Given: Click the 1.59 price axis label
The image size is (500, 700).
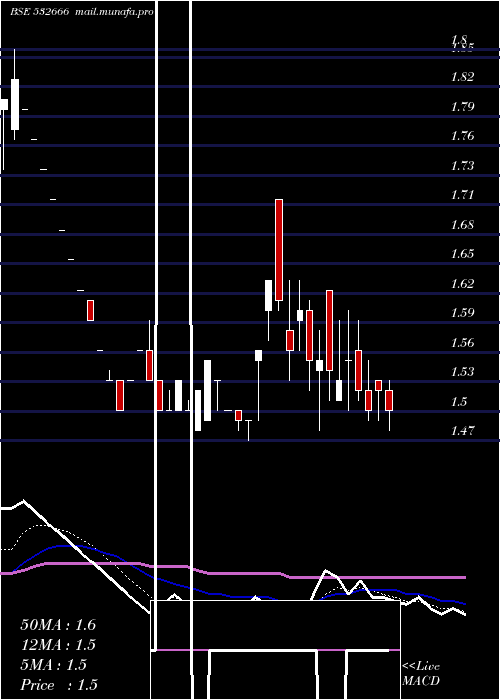Looking at the screenshot, I should pyautogui.click(x=462, y=312).
